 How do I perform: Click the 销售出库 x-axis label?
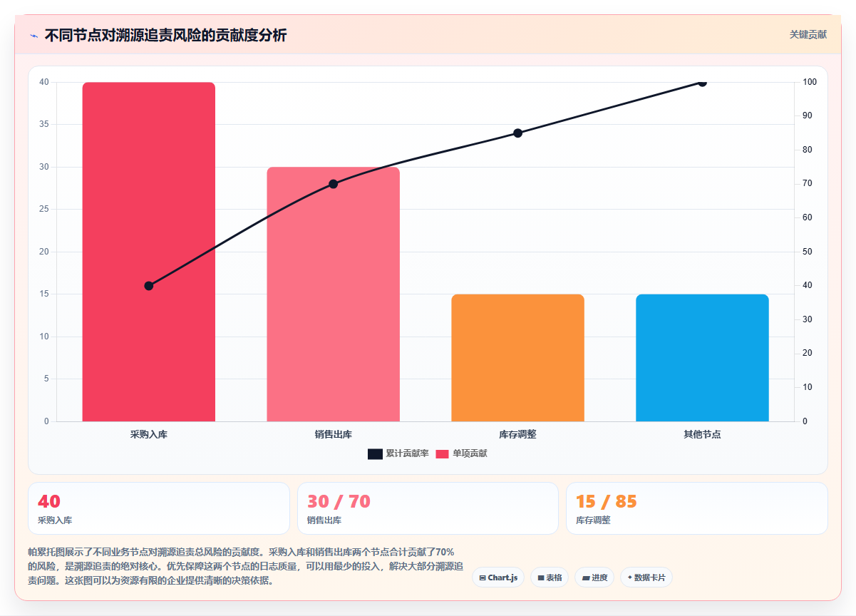(x=333, y=434)
